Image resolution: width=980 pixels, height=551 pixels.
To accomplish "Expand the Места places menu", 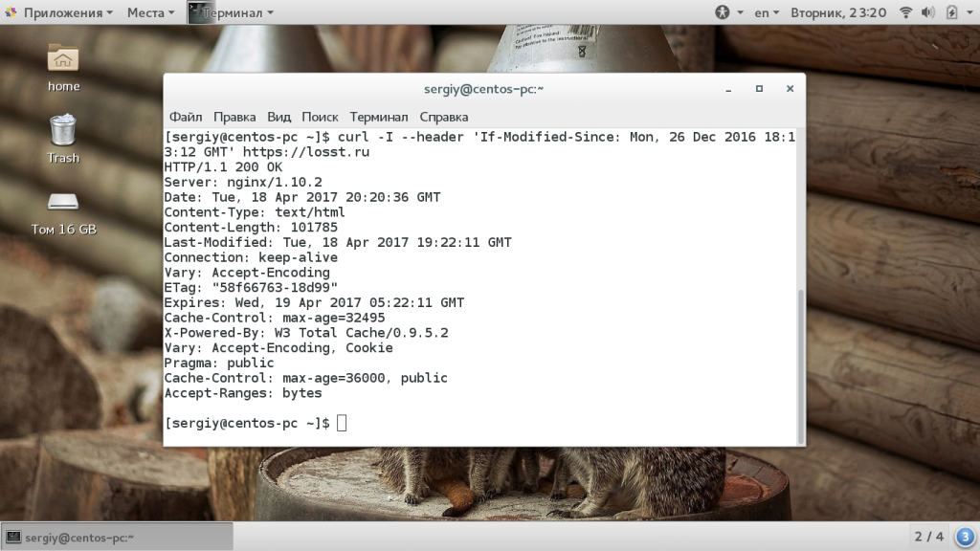I will tap(150, 12).
